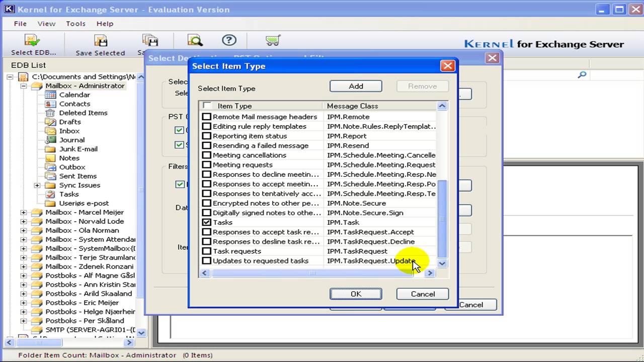Click the Save Selected toolbar icon
644x362 pixels.
(100, 41)
